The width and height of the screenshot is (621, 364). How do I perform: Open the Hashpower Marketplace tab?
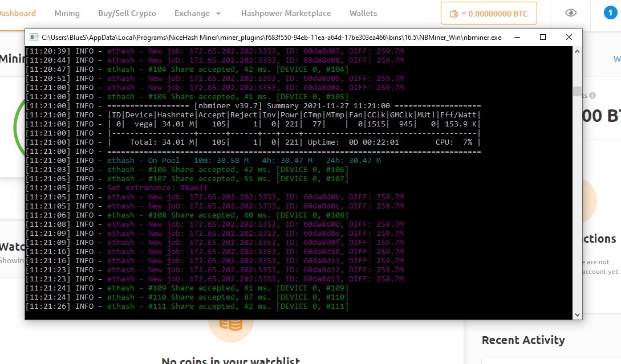(286, 13)
